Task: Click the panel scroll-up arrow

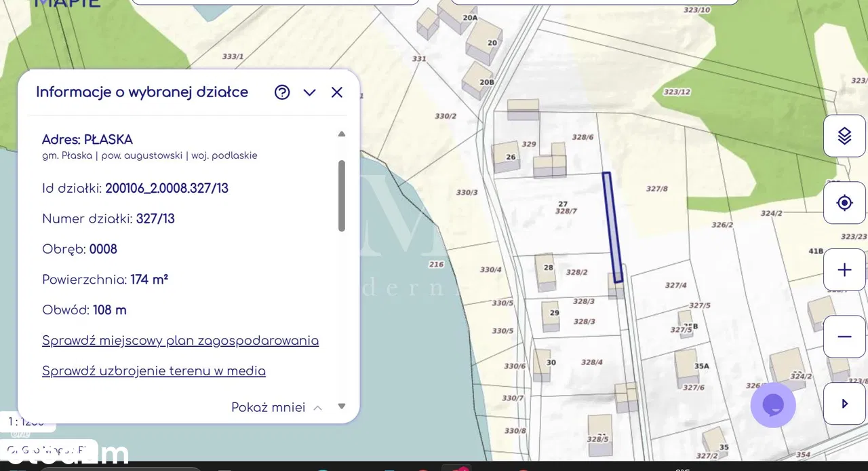Action: point(342,134)
